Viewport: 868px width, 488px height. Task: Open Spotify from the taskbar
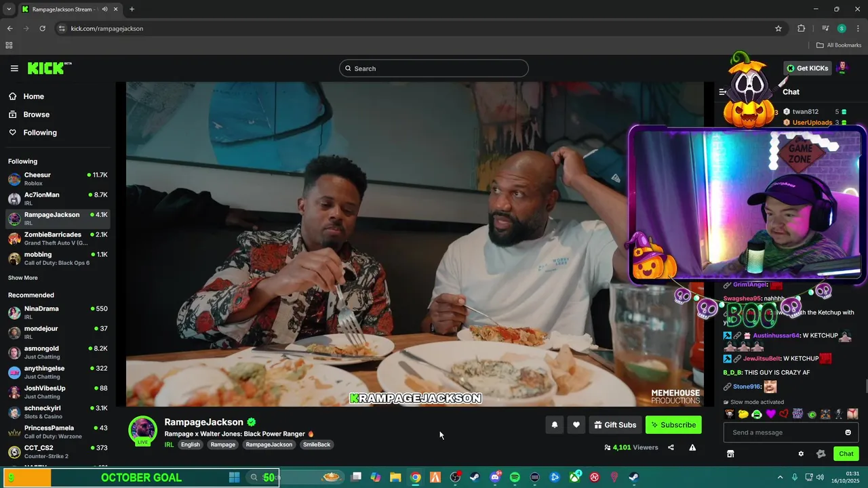pos(515,477)
